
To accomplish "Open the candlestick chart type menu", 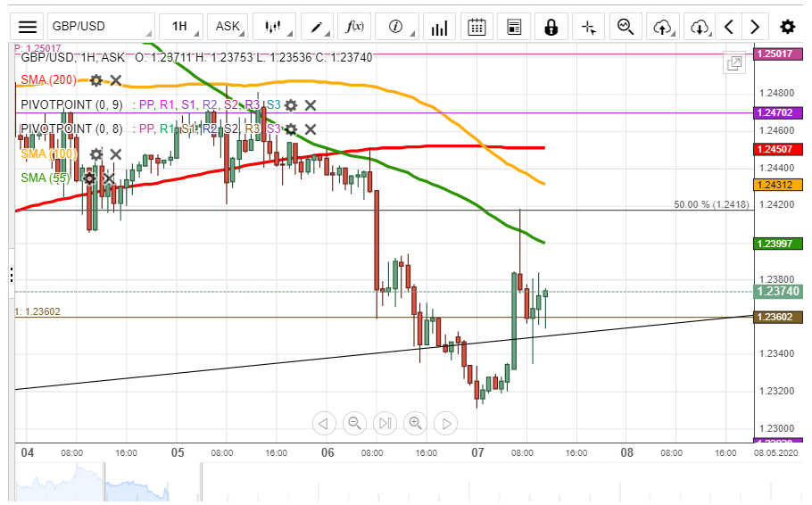I will pyautogui.click(x=274, y=27).
